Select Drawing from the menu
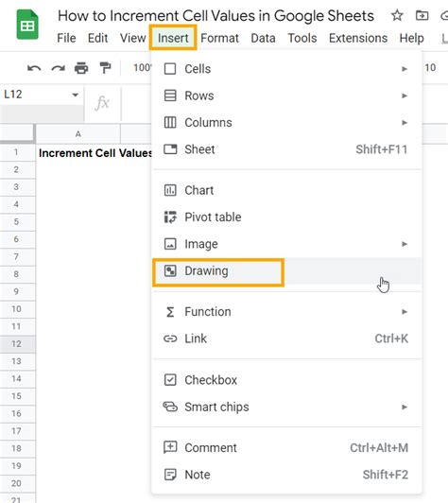Image resolution: width=448 pixels, height=503 pixels. click(286, 270)
